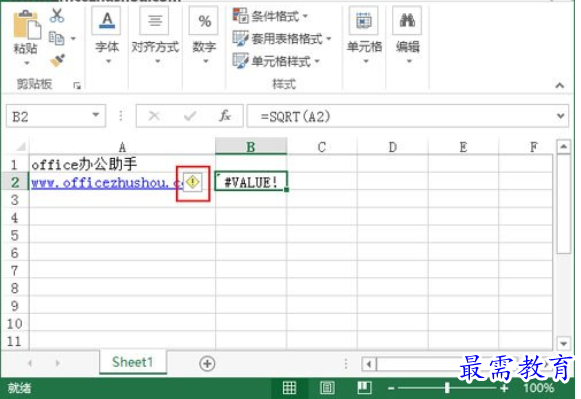Image resolution: width=581 pixels, height=399 pixels.
Task: Open 单元格样式 cell styles menu
Action: [x=276, y=61]
